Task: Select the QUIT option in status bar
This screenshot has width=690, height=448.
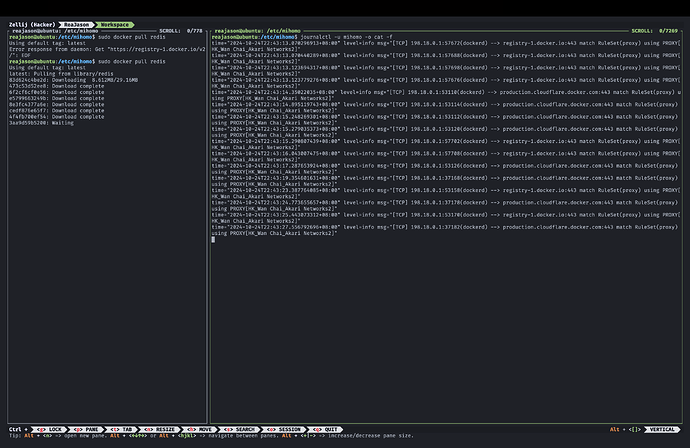Action: [x=325, y=429]
